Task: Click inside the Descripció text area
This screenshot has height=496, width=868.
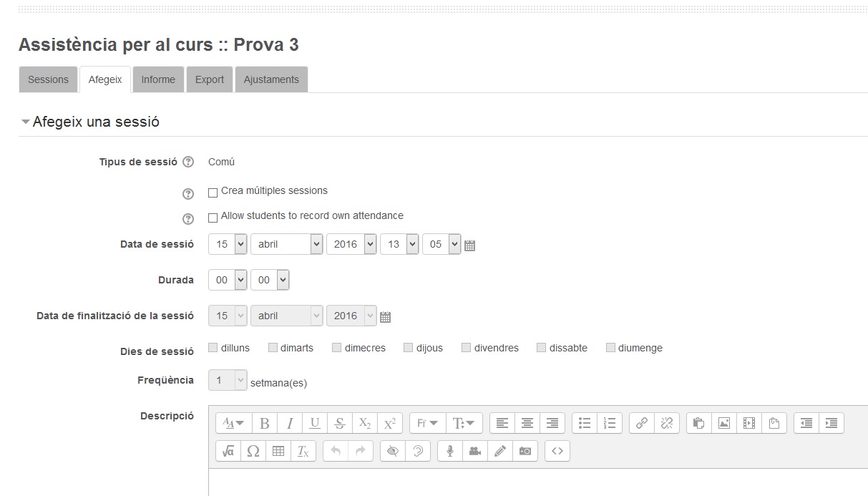Action: 537,483
